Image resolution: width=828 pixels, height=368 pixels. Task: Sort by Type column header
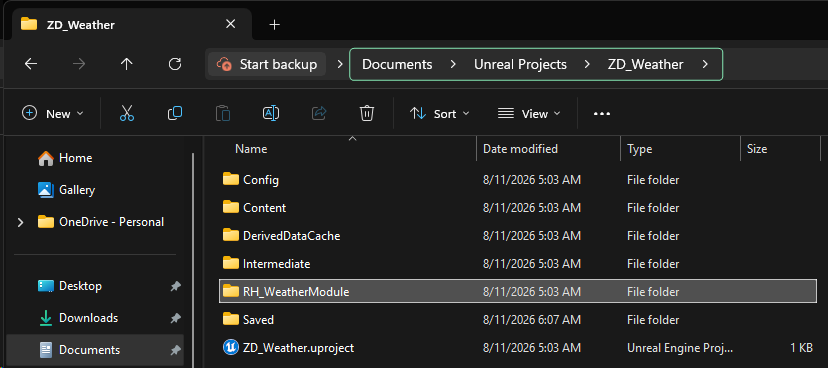pos(639,149)
